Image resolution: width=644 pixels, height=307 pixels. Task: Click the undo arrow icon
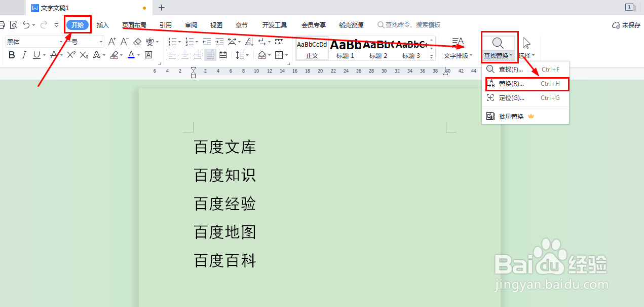[26, 24]
